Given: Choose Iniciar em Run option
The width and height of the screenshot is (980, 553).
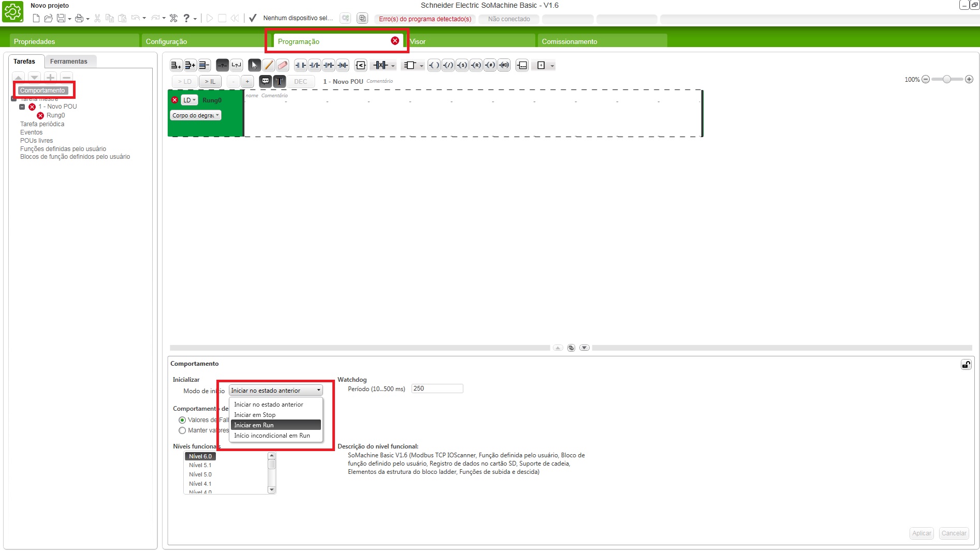Looking at the screenshot, I should [x=276, y=425].
